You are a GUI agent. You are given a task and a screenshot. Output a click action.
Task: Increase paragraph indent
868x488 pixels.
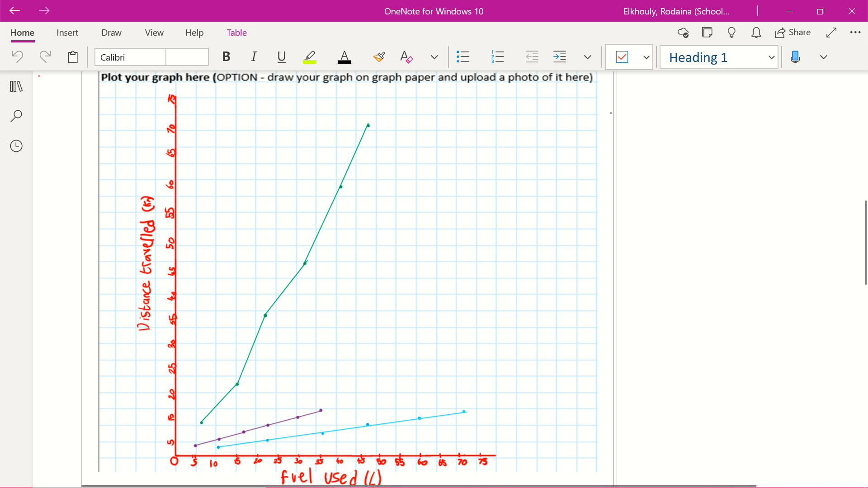click(x=560, y=57)
